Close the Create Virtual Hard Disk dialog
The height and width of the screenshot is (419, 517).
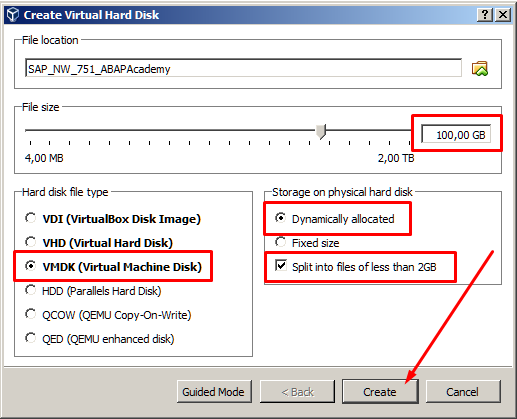503,15
